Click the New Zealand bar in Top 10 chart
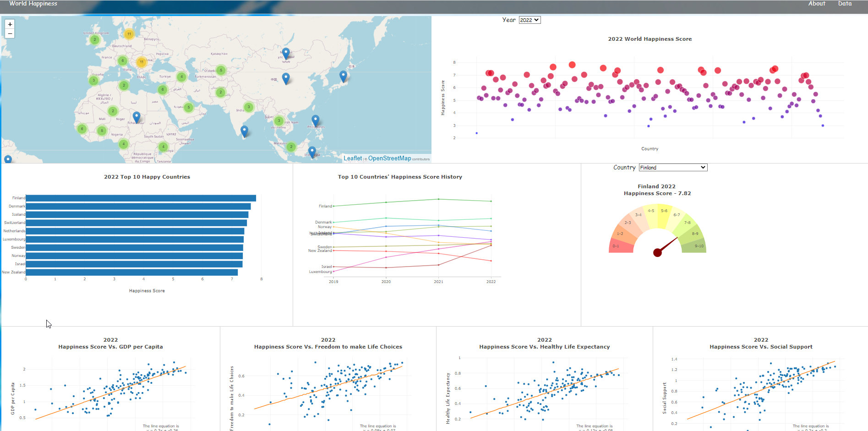 coord(132,273)
